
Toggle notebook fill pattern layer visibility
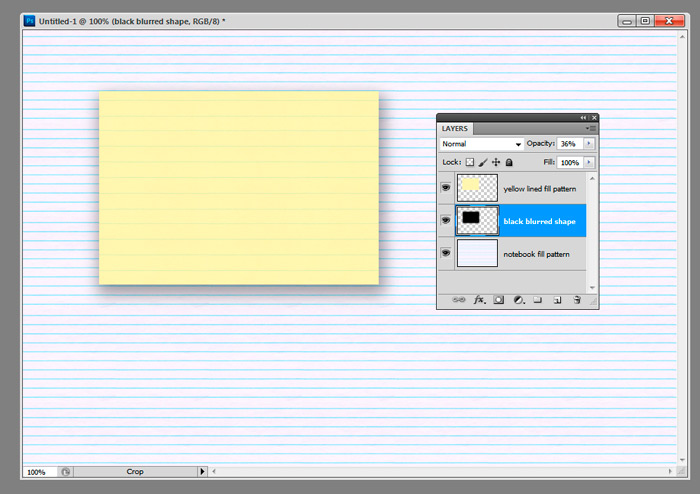click(445, 253)
